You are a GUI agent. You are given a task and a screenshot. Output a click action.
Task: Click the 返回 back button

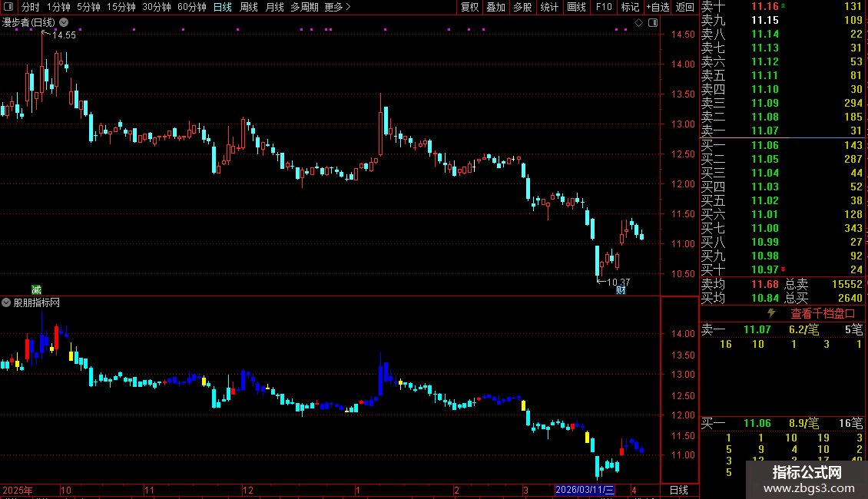coord(684,7)
